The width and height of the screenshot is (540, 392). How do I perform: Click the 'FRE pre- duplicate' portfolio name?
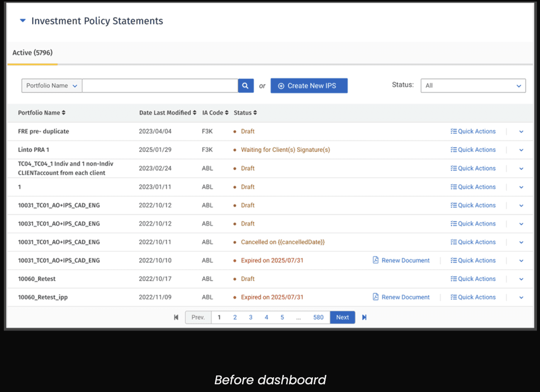coord(44,131)
